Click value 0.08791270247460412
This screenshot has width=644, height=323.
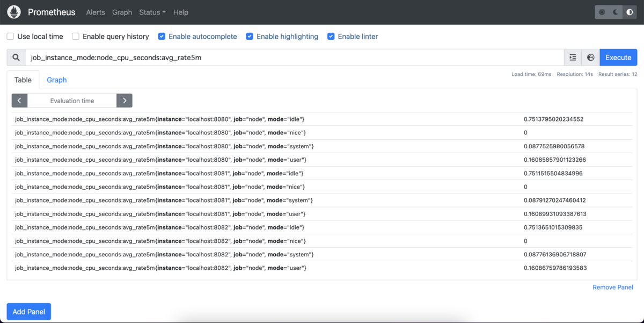click(555, 200)
